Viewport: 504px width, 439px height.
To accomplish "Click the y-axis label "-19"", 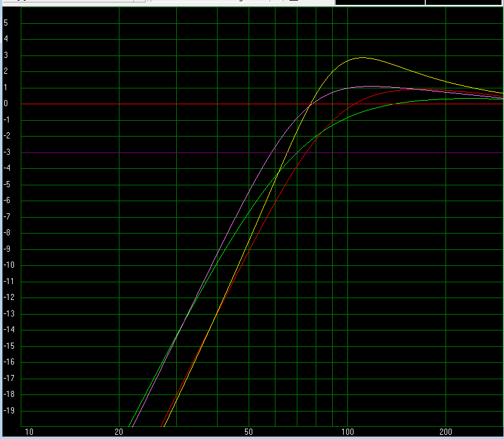I will [x=9, y=411].
